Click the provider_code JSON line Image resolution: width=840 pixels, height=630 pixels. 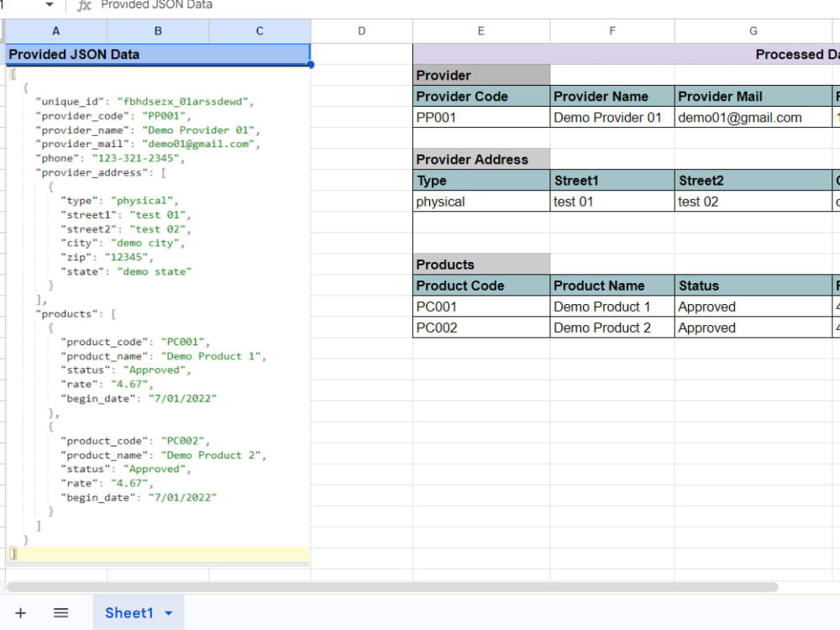(113, 116)
